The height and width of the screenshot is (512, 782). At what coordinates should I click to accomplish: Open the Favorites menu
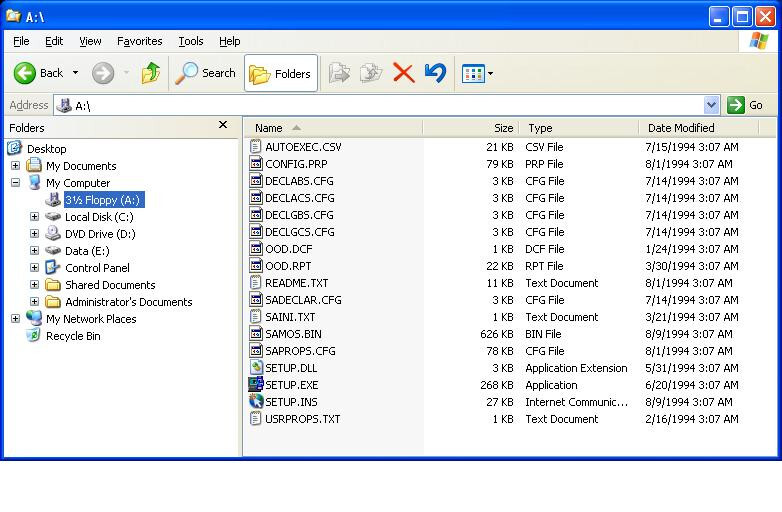coord(140,41)
